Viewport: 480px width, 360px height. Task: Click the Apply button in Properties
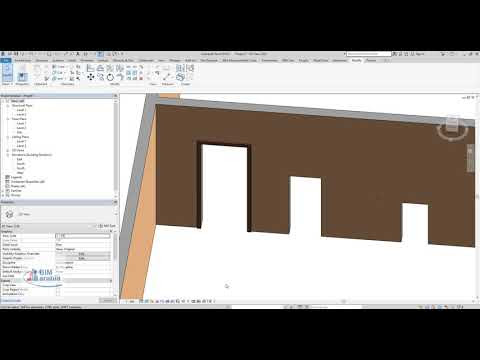point(107,300)
